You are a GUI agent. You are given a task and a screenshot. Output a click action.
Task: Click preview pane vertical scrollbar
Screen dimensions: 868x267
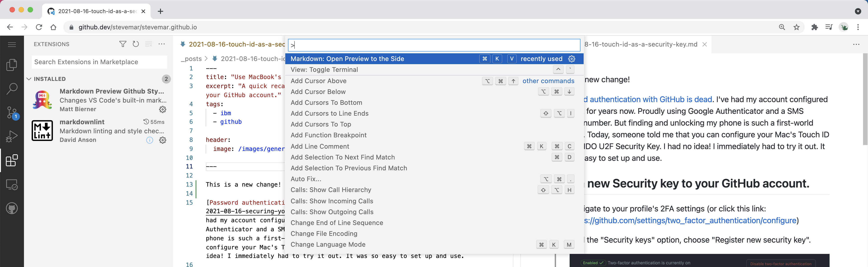[x=865, y=99]
